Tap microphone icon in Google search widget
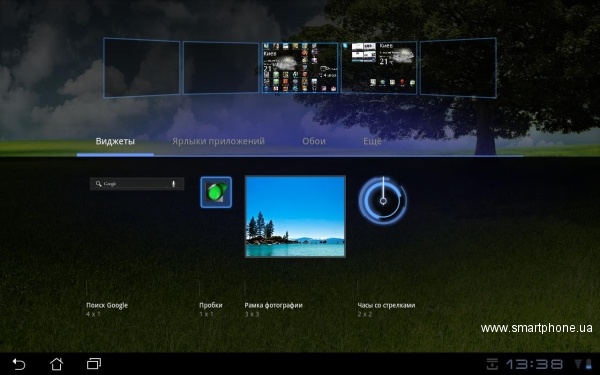Image resolution: width=600 pixels, height=375 pixels. click(173, 184)
